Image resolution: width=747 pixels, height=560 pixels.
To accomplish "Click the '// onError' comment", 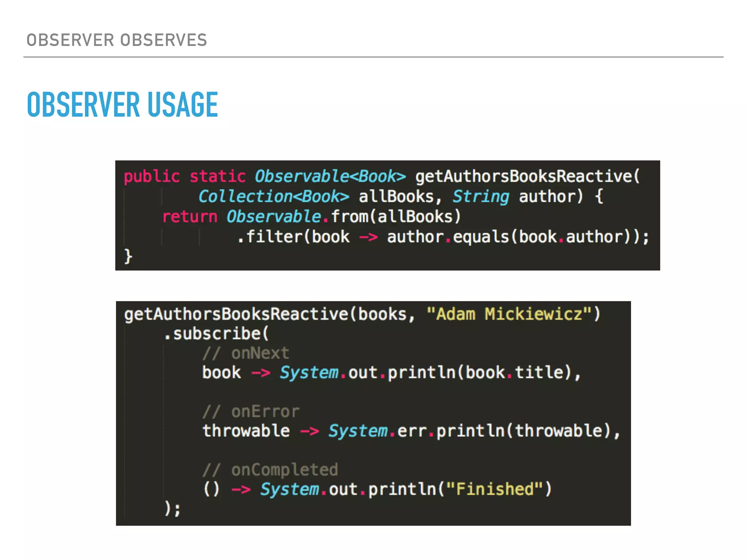I will [251, 412].
